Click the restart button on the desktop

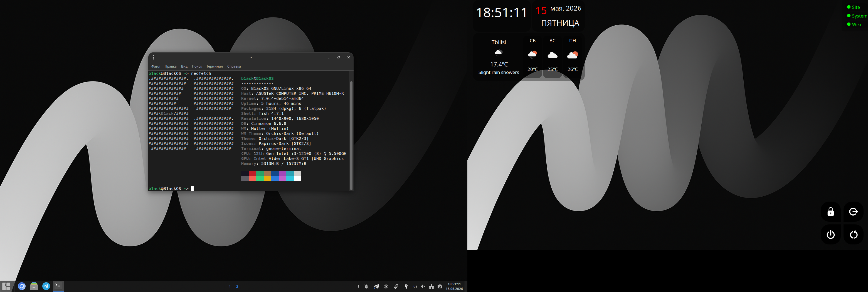(853, 234)
